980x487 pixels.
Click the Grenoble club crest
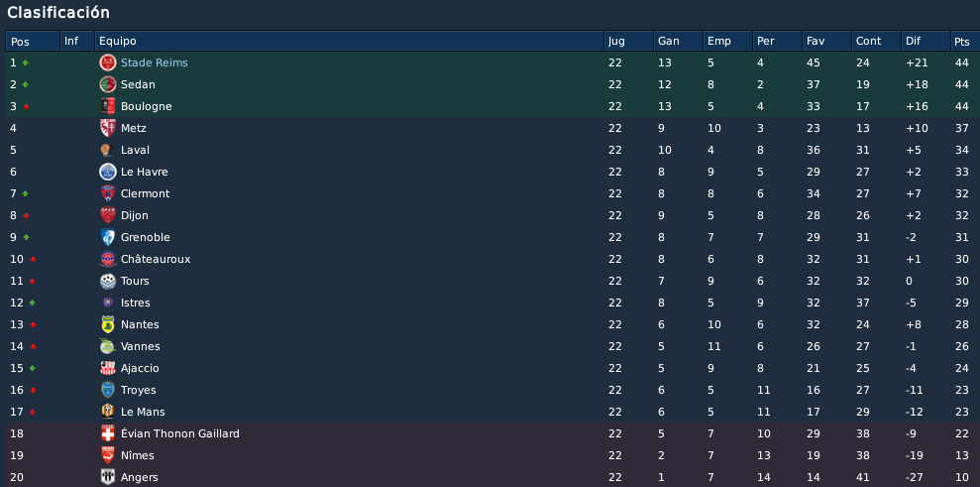(x=107, y=237)
